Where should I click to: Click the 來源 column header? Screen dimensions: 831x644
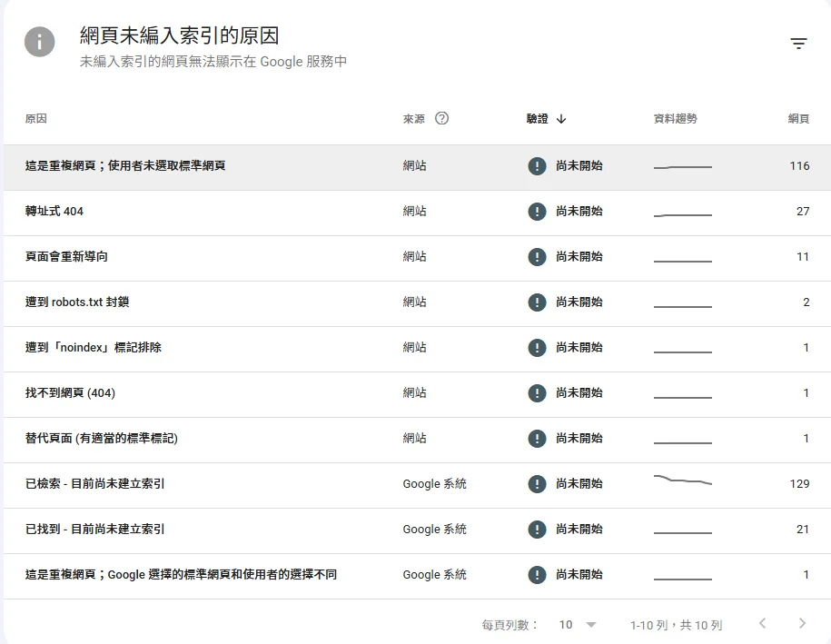click(x=413, y=119)
